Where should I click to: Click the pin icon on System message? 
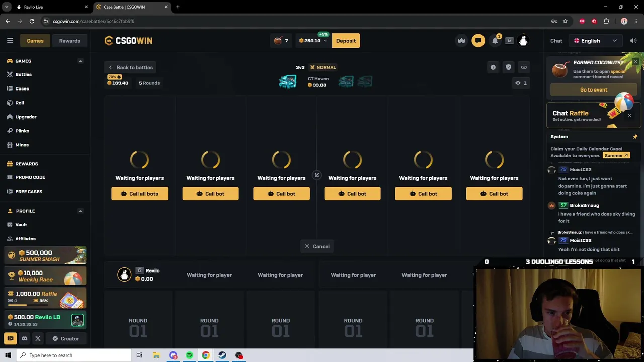(x=635, y=137)
